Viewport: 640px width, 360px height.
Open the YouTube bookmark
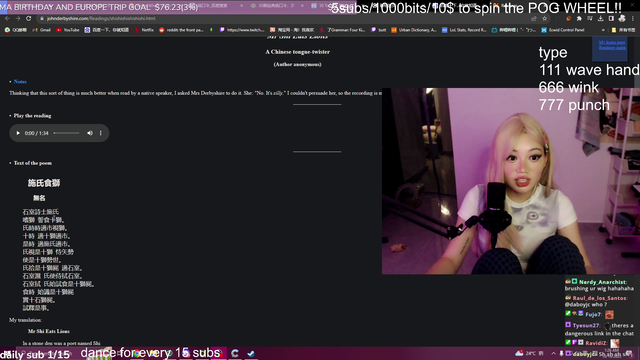(68, 30)
